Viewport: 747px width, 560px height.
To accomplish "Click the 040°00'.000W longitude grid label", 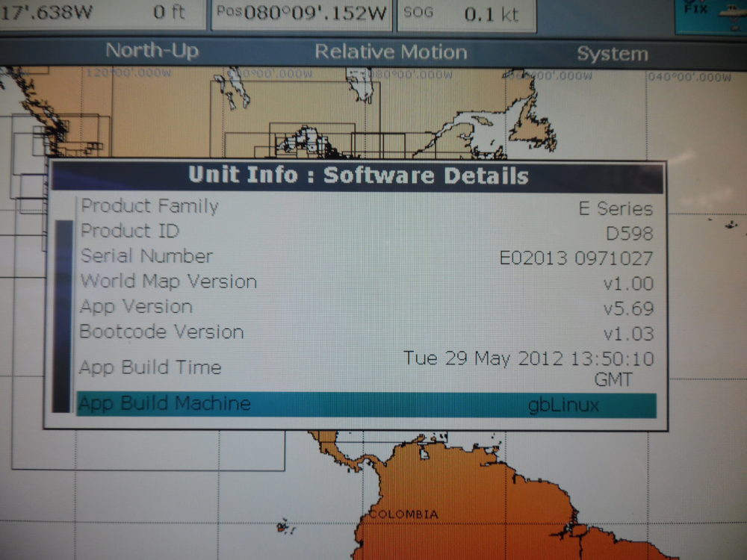I will (x=689, y=77).
